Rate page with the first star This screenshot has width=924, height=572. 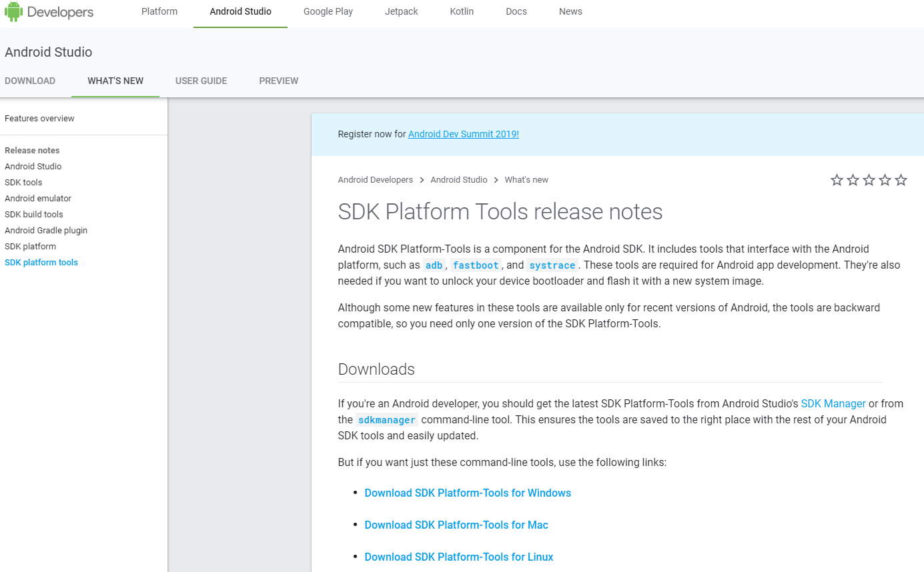click(x=837, y=180)
